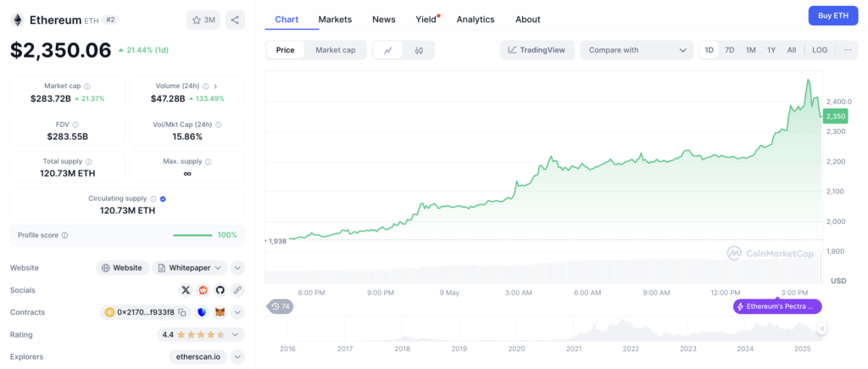Click the Buy ETH button
Screen dimensions: 868x369
click(833, 15)
